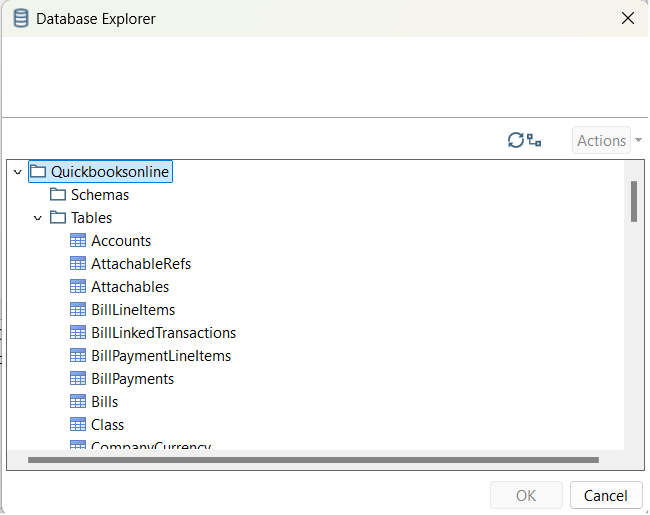Select the BillLinkedTransactions table
This screenshot has height=515, width=650.
click(163, 333)
